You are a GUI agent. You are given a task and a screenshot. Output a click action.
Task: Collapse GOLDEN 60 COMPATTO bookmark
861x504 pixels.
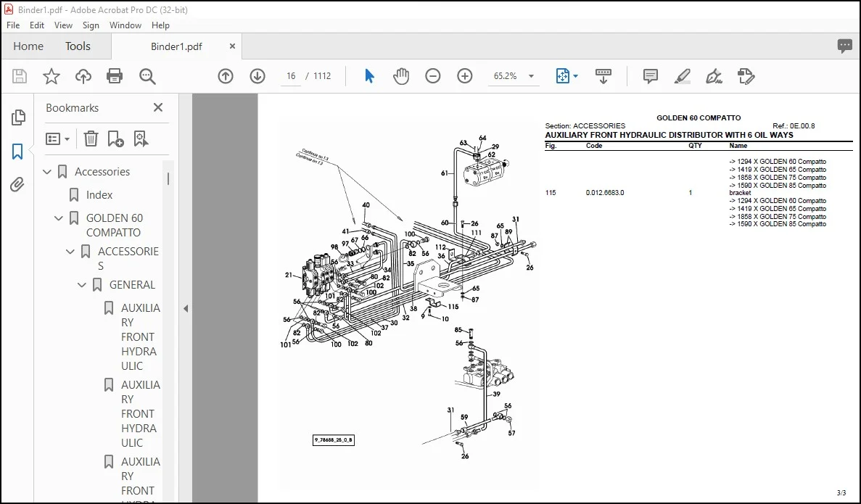tap(59, 218)
